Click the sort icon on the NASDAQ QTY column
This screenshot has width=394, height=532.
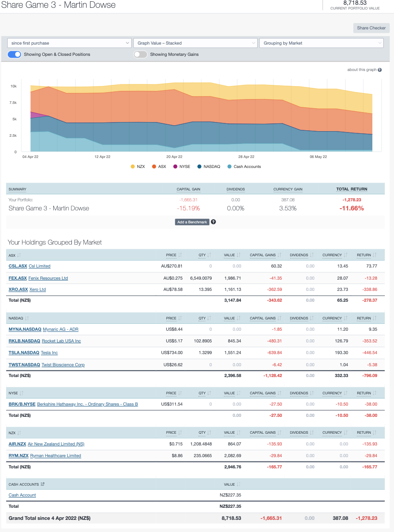click(209, 318)
